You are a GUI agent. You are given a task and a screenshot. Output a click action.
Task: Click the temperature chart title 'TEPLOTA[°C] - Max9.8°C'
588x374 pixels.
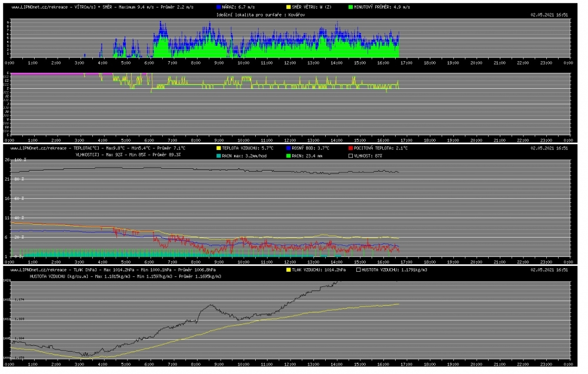[x=100, y=148]
